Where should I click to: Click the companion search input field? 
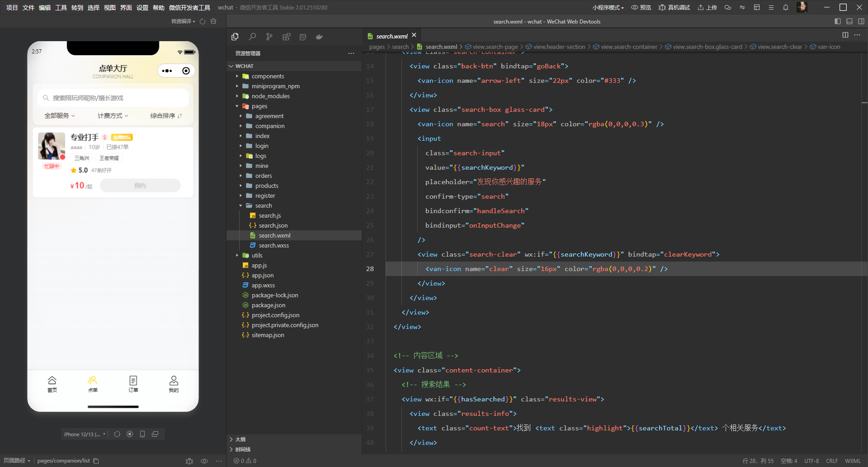tap(113, 98)
